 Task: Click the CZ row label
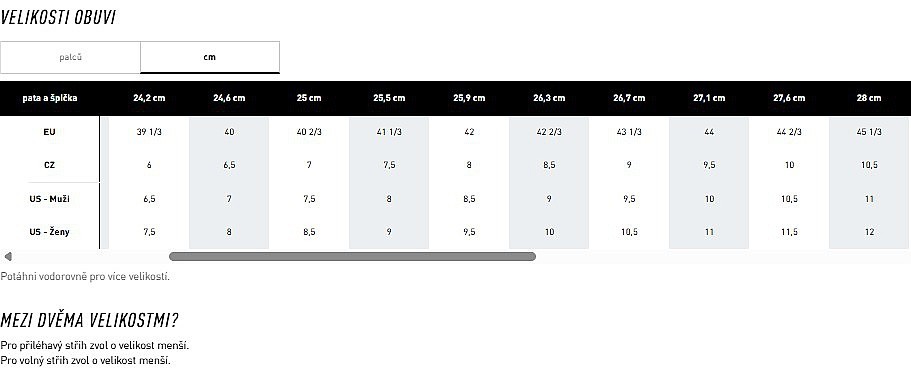pyautogui.click(x=50, y=165)
